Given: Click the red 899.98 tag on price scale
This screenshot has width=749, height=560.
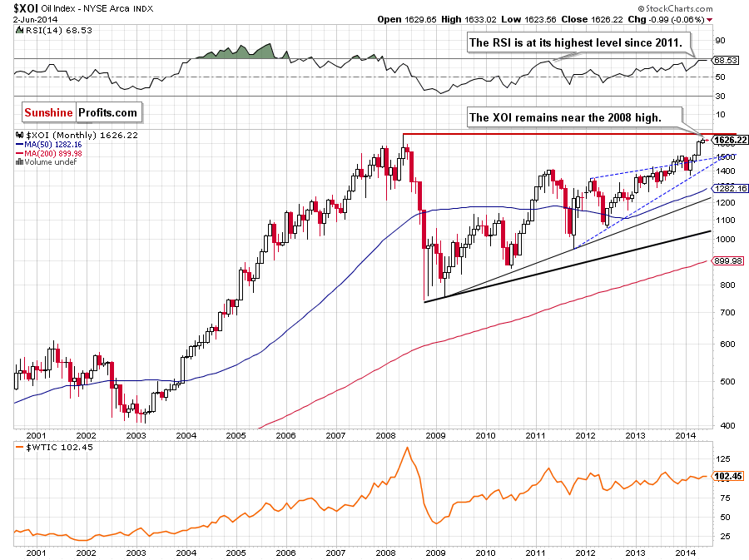Looking at the screenshot, I should tap(727, 260).
